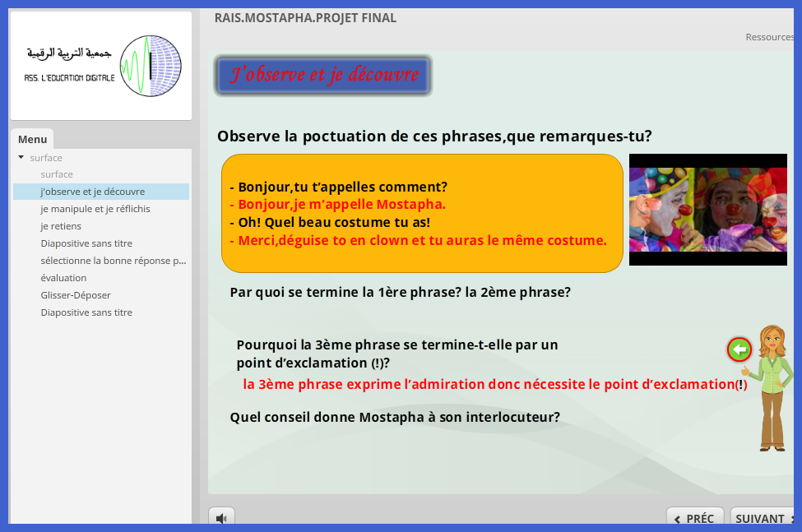Click the clown video thumbnail
The image size is (802, 532).
708,210
